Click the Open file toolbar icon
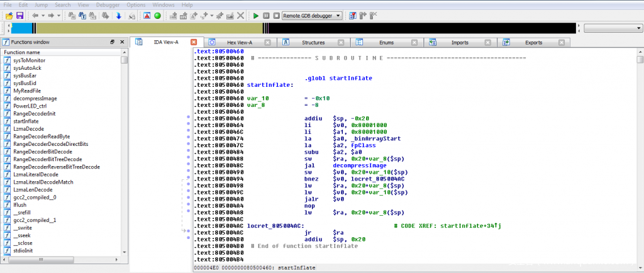 [x=9, y=15]
